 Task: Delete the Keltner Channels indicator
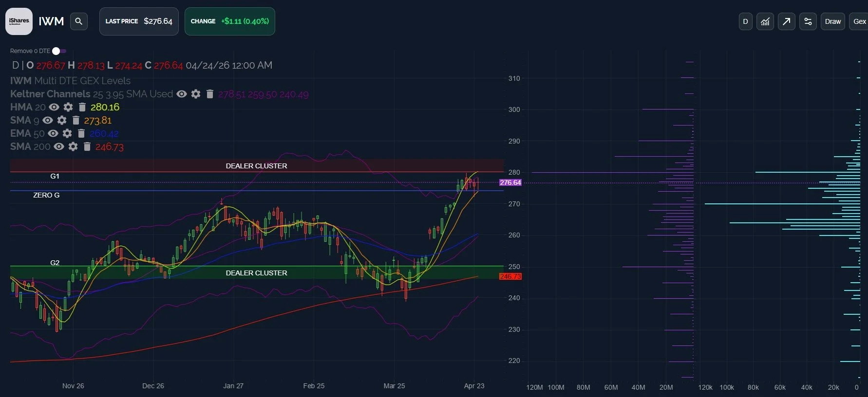pos(210,94)
